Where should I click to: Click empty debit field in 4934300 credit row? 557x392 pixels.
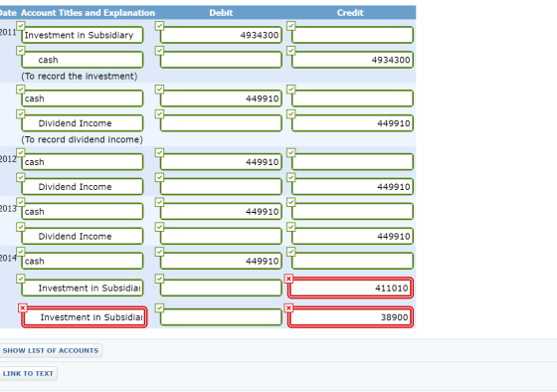pyautogui.click(x=221, y=60)
